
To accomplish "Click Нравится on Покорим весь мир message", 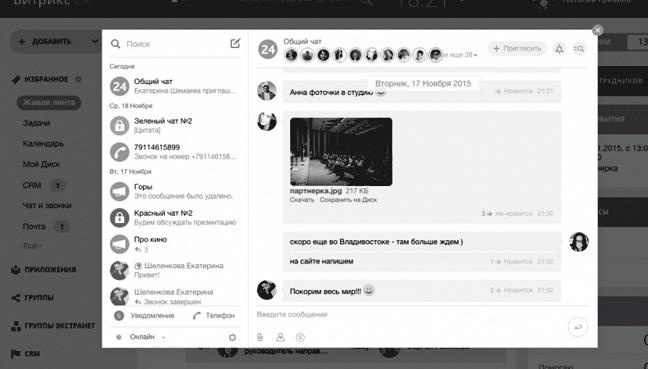I will click(518, 290).
